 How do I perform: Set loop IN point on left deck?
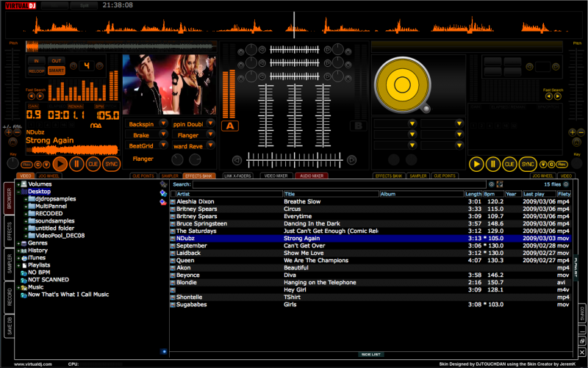pos(36,61)
